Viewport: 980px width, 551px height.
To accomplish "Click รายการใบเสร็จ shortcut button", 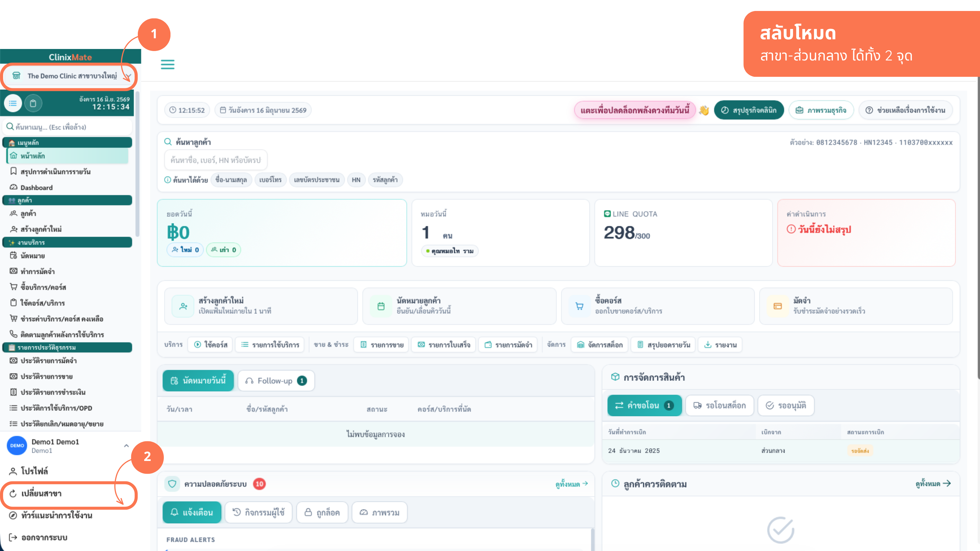I will (x=444, y=345).
